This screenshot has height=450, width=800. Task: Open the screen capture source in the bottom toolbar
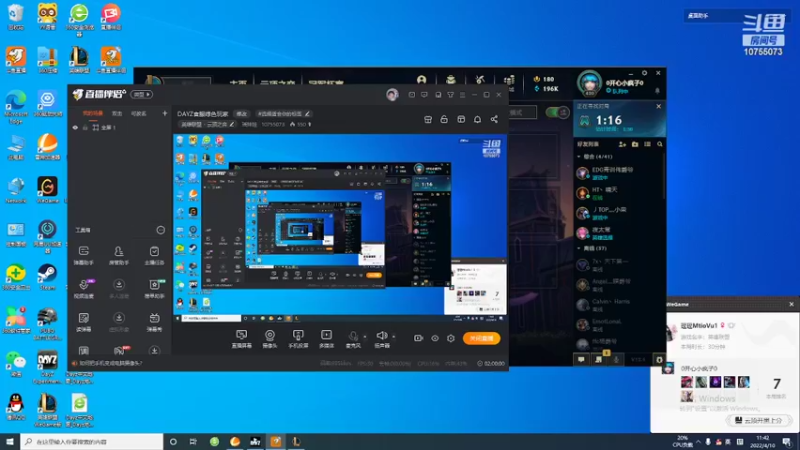(x=241, y=338)
